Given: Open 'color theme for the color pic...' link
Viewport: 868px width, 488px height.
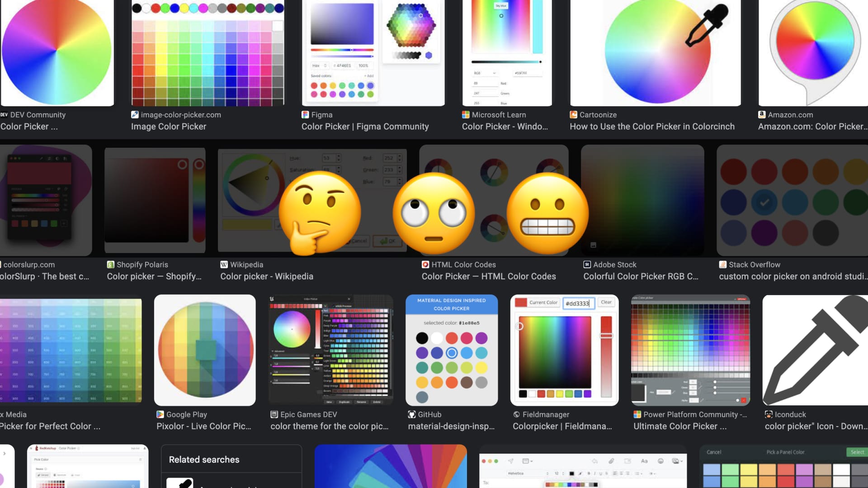Looking at the screenshot, I should coord(330,426).
